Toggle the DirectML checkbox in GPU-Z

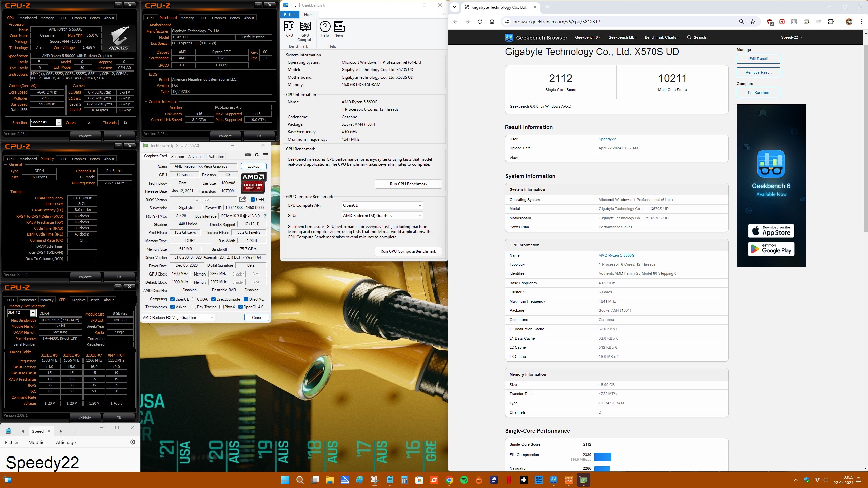point(246,299)
